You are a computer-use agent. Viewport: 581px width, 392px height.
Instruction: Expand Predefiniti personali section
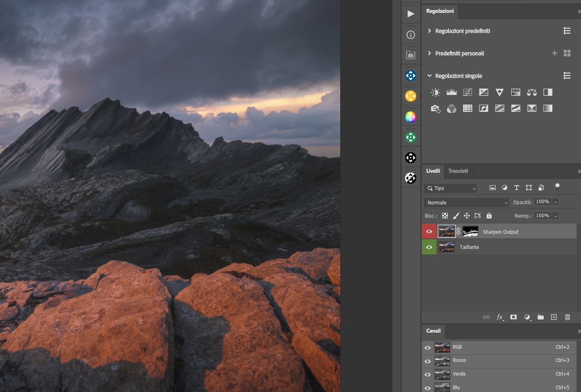click(429, 53)
